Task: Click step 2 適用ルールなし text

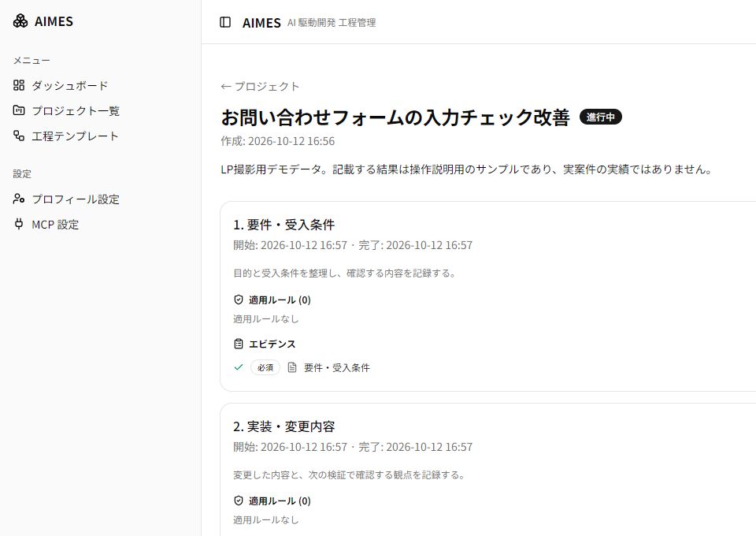Action: tap(266, 520)
